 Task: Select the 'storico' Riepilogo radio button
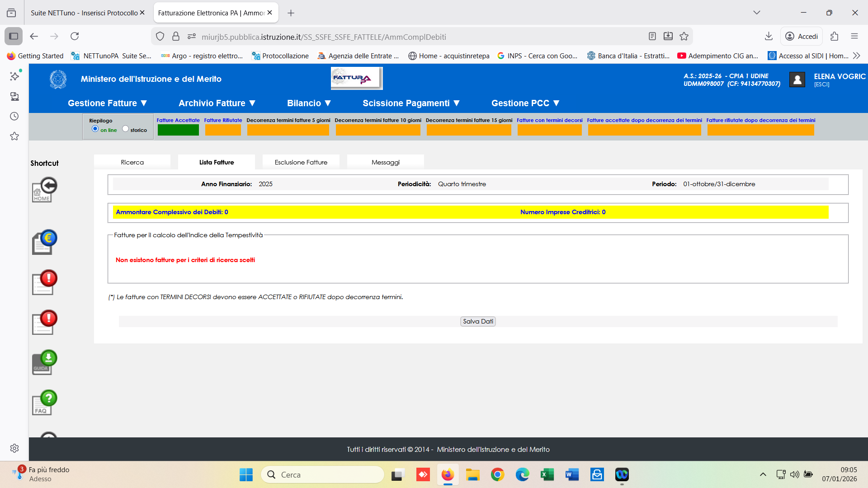126,129
